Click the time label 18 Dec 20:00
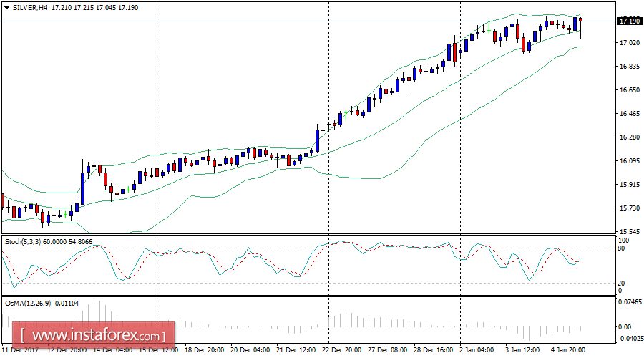 pos(204,350)
